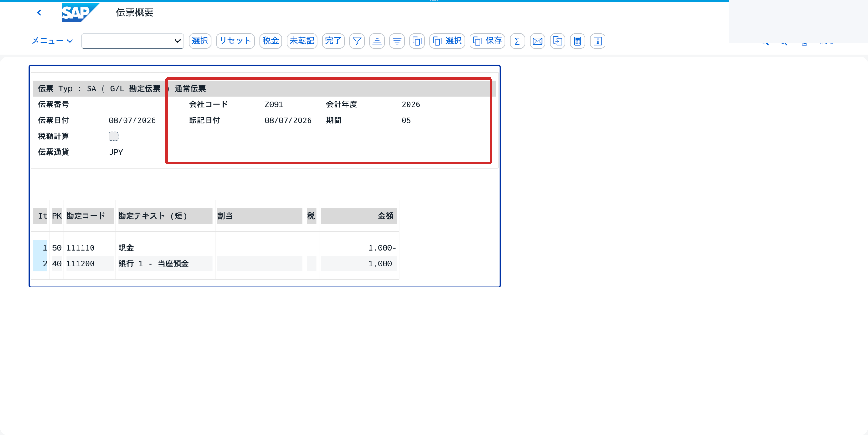This screenshot has width=868, height=435.
Task: Click the 伝票通貨 value JPY
Action: (116, 152)
